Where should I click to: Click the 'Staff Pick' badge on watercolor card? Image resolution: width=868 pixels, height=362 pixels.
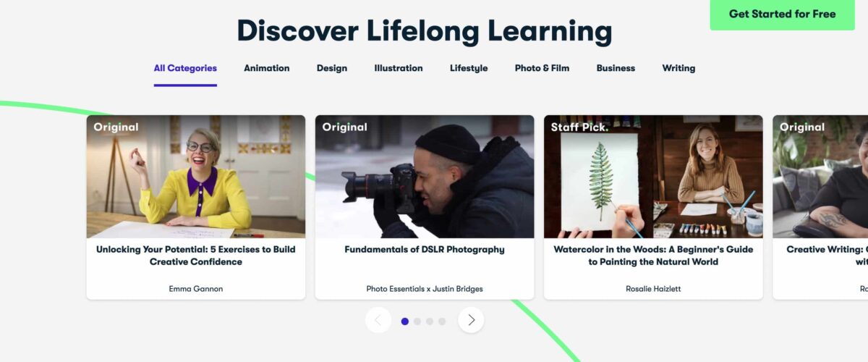tap(579, 127)
